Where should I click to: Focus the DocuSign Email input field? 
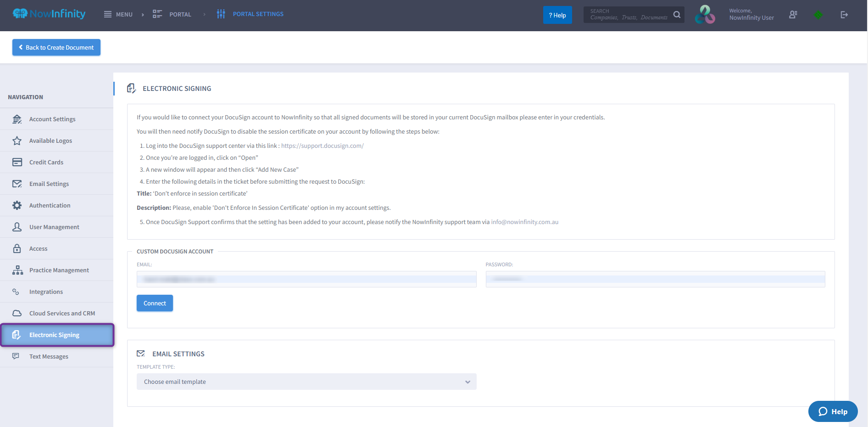click(306, 279)
